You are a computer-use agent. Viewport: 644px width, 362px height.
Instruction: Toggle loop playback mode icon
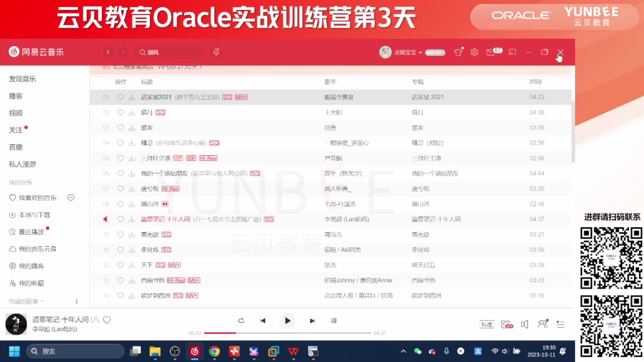point(241,321)
